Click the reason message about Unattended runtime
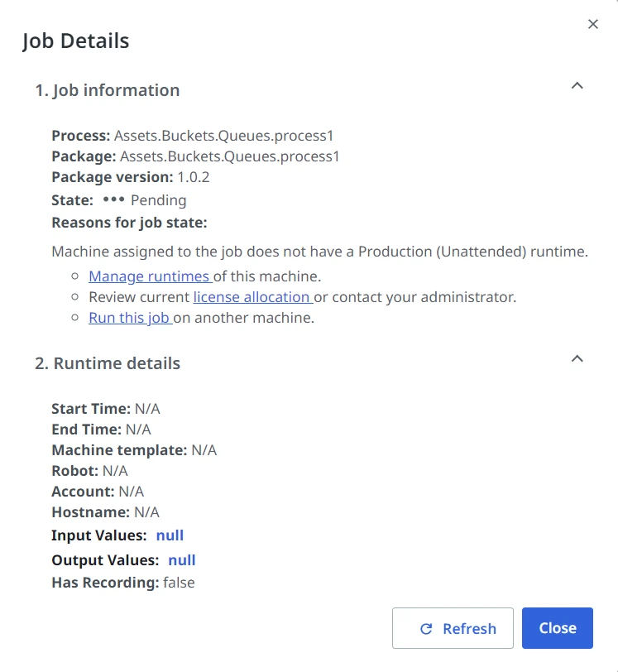Viewport: 618px width, 672px height. (x=319, y=252)
